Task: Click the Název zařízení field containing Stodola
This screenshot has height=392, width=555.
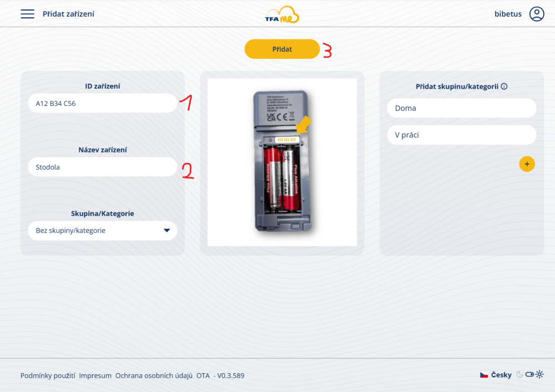Action: 103,167
